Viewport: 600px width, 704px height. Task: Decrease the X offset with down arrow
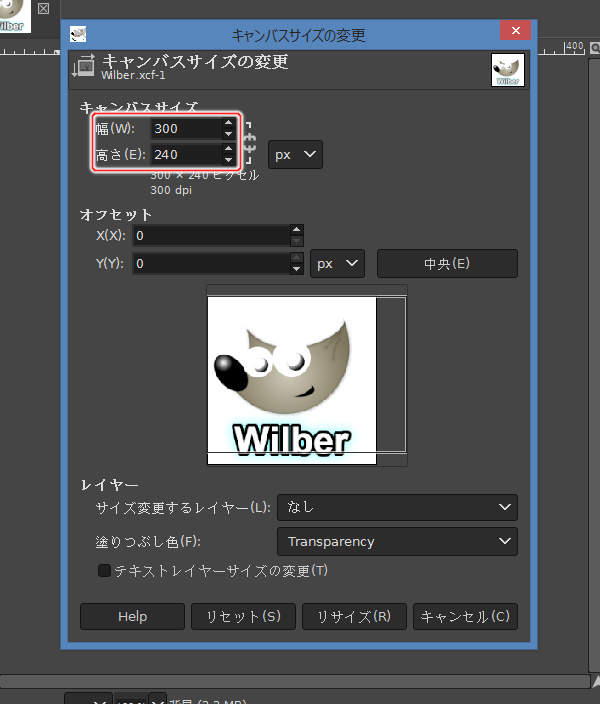[296, 241]
